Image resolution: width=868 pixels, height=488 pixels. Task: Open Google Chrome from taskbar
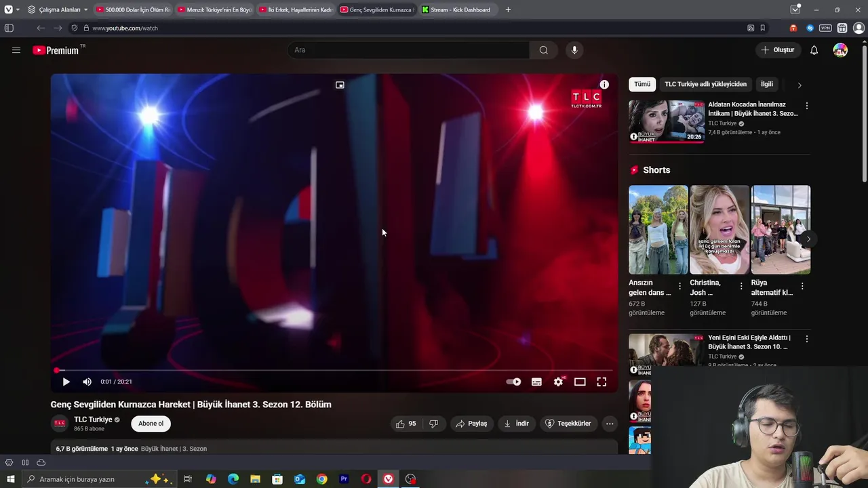321,479
